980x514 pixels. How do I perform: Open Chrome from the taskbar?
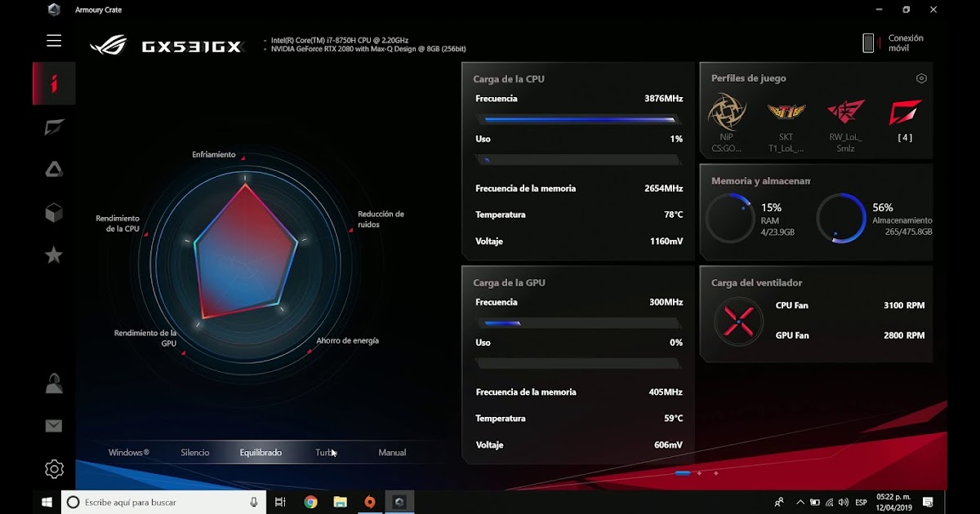[x=310, y=502]
